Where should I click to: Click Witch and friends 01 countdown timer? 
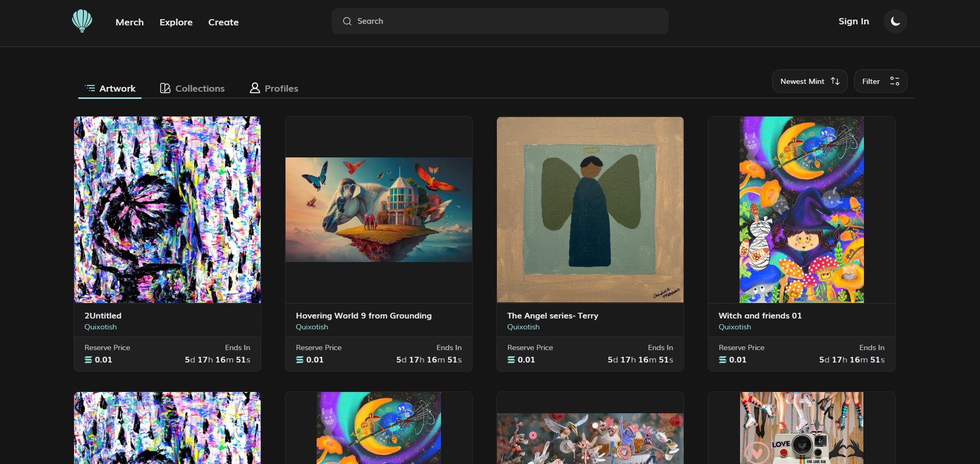(x=852, y=360)
